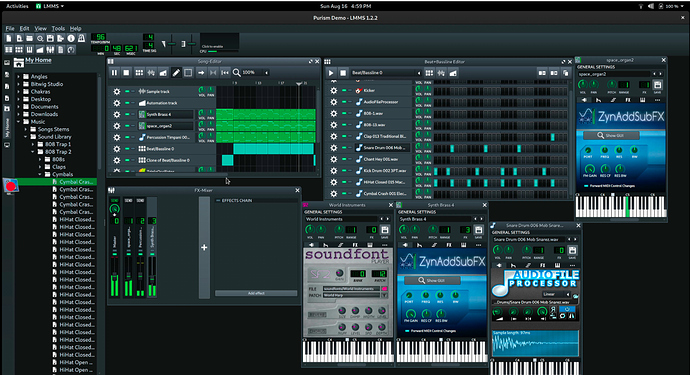The image size is (690, 375).
Task: Click the plus to add FX channel
Action: tap(204, 247)
